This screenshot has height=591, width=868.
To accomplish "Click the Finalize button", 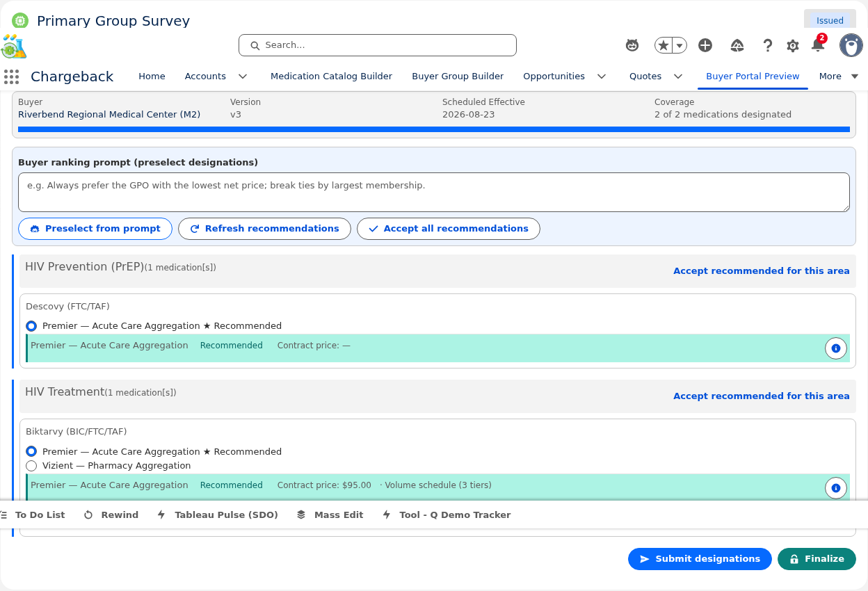I will tap(817, 559).
